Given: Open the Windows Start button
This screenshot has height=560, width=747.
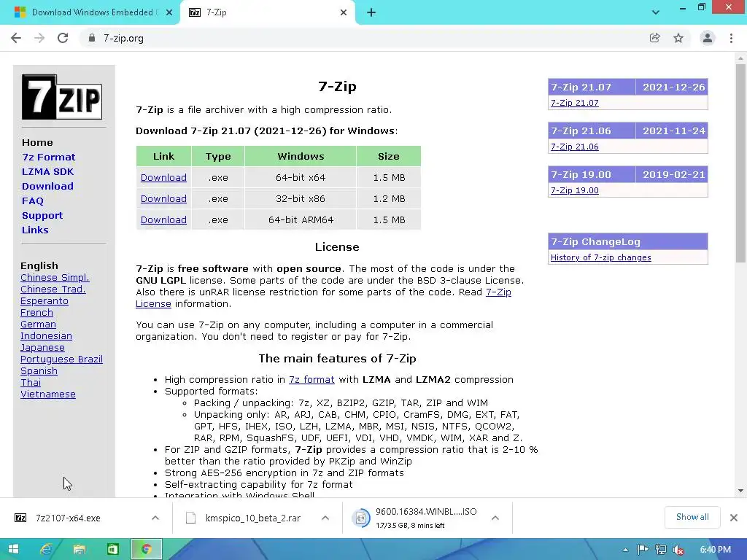Looking at the screenshot, I should coord(13,549).
